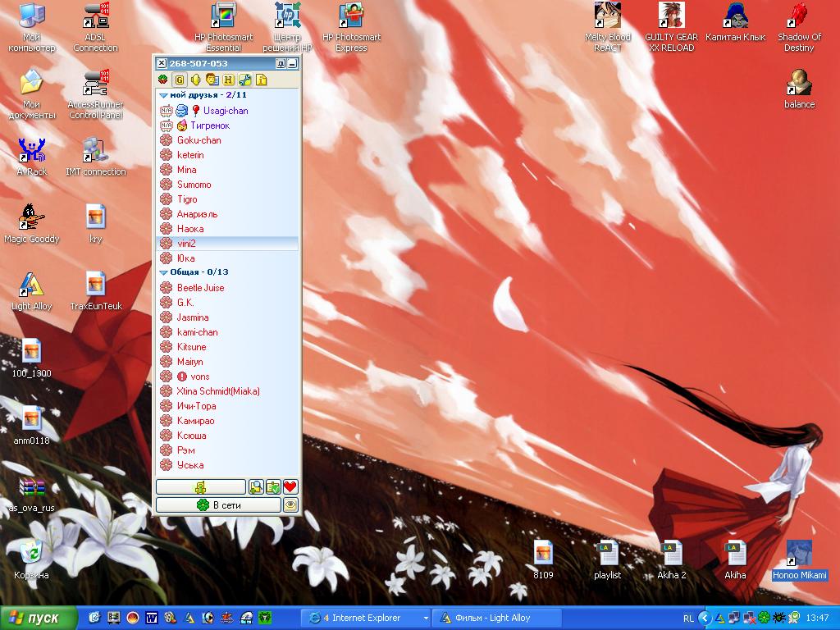This screenshot has width=840, height=630.
Task: Select contact Камирао
Action: 228,421
